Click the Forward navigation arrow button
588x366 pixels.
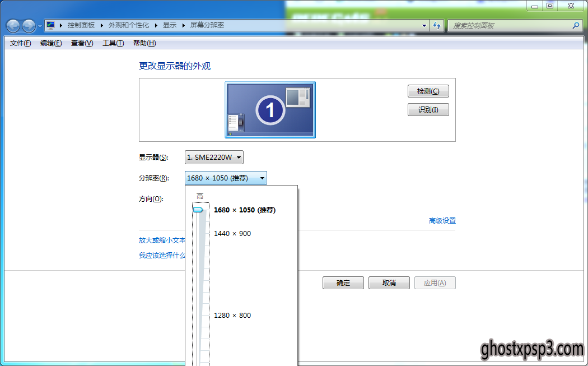pyautogui.click(x=29, y=26)
